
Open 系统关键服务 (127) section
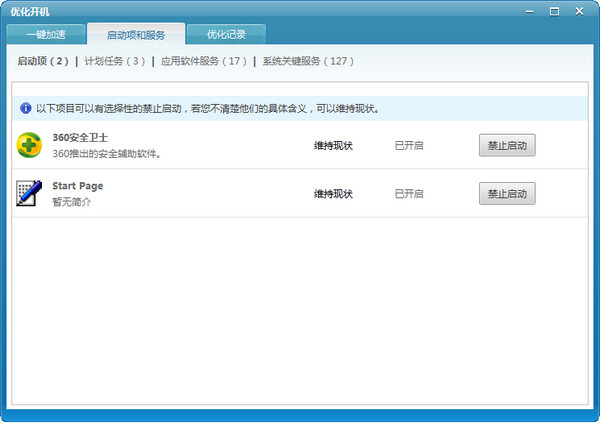[308, 61]
